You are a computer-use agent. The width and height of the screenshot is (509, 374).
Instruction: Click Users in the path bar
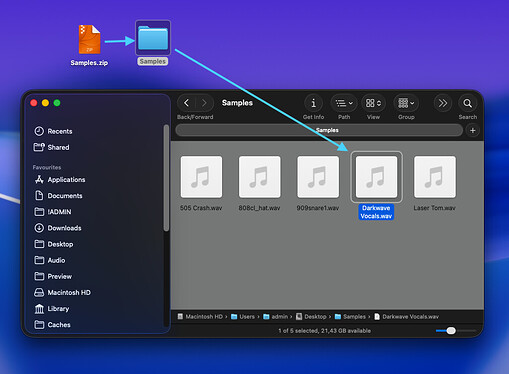click(x=243, y=317)
